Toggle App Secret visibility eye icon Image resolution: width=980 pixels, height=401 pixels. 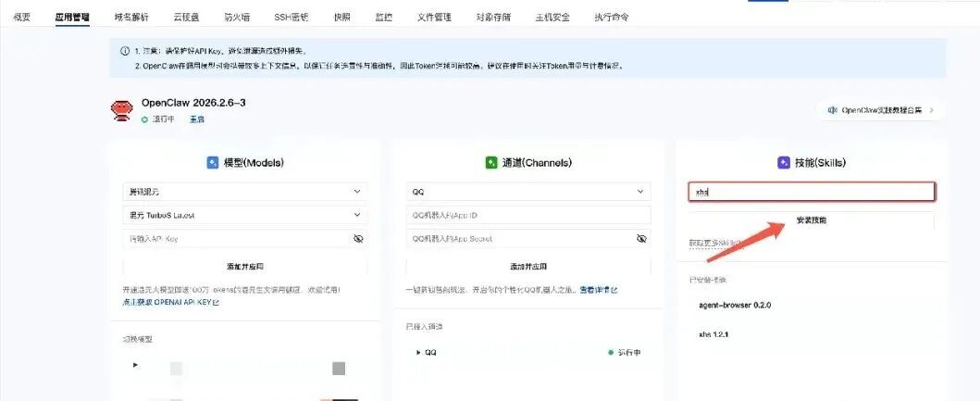[641, 239]
